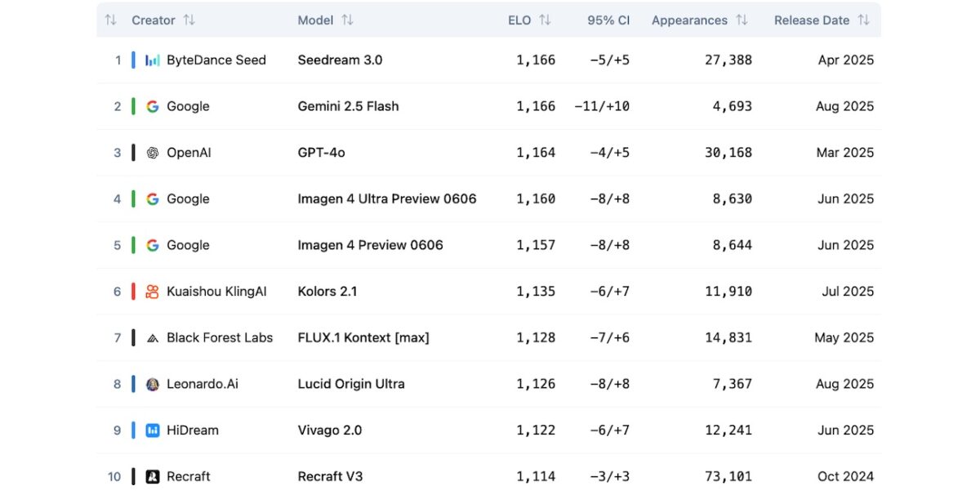
Task: Sort by Release Date column arrows
Action: (863, 20)
